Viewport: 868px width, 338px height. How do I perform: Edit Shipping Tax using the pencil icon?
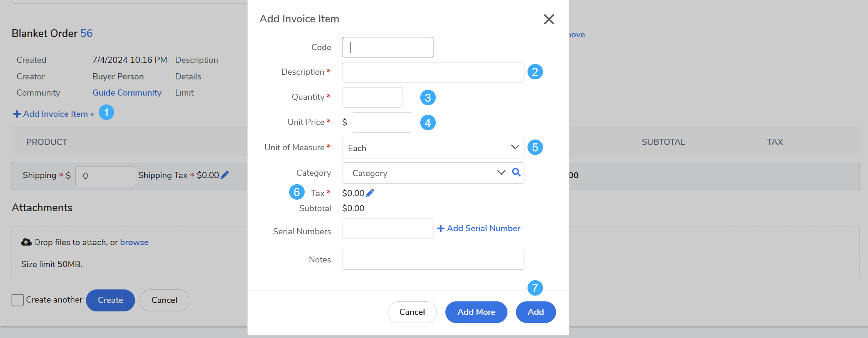tap(225, 175)
